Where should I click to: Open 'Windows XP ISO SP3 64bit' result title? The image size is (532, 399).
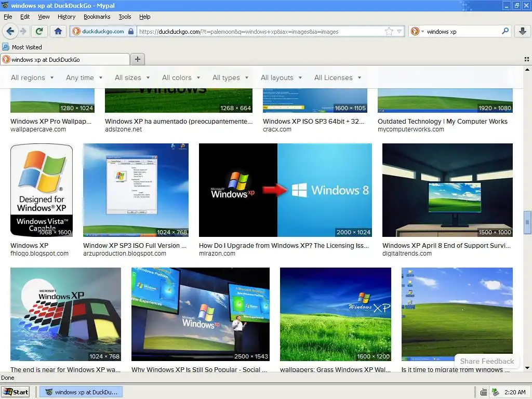coord(313,122)
